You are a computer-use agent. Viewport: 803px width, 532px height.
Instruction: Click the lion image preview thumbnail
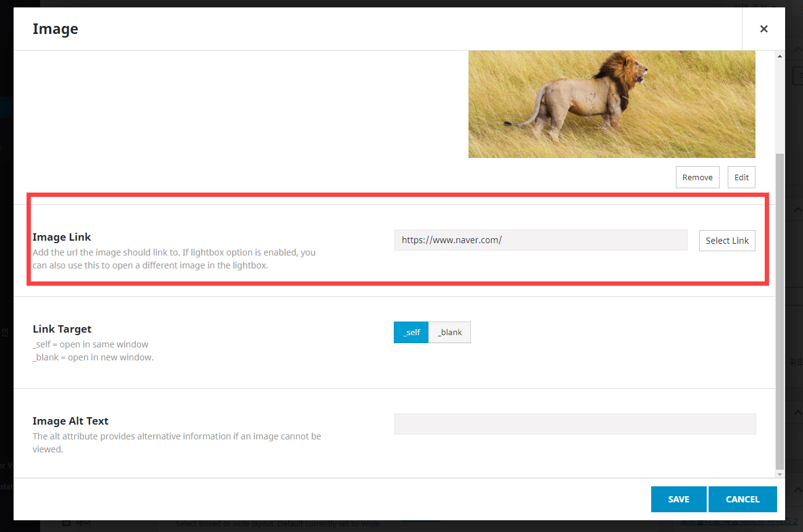(x=612, y=104)
